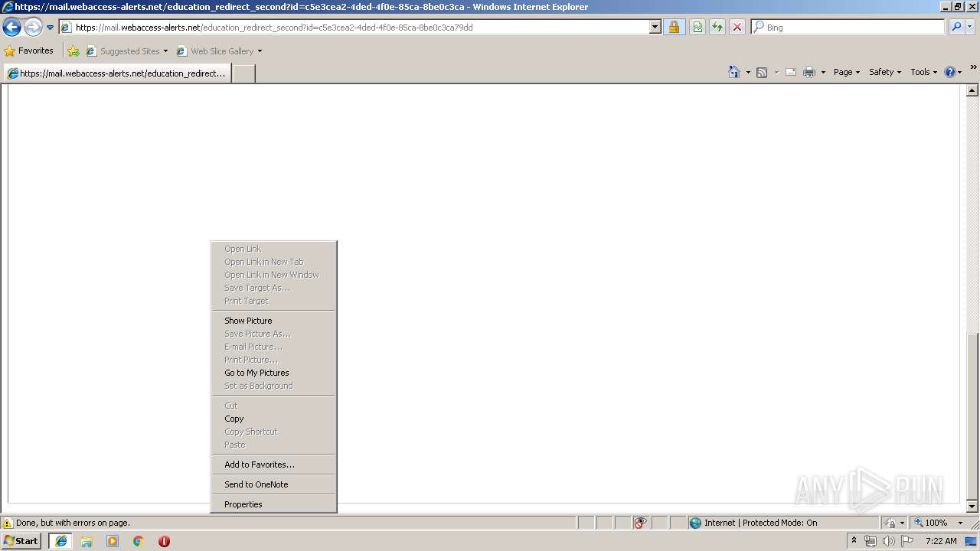This screenshot has height=551, width=980.
Task: Click the 7:22 AM taskbar clock
Action: 941,541
